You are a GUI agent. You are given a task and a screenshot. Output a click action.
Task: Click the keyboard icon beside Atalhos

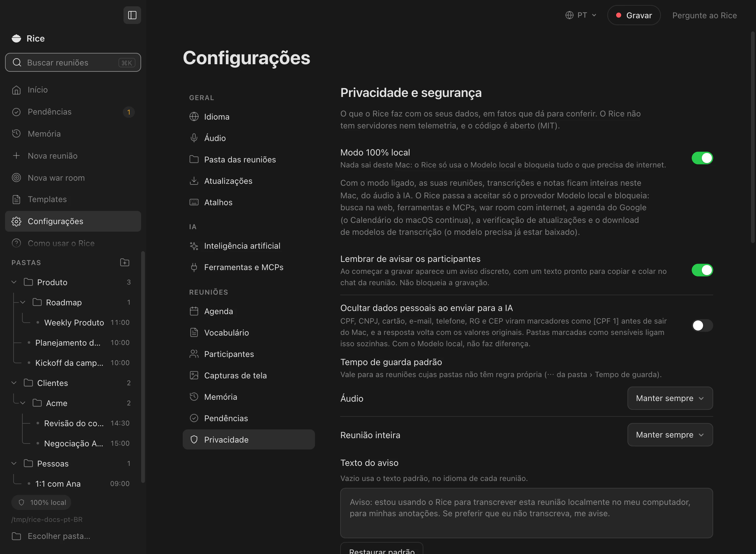(194, 202)
